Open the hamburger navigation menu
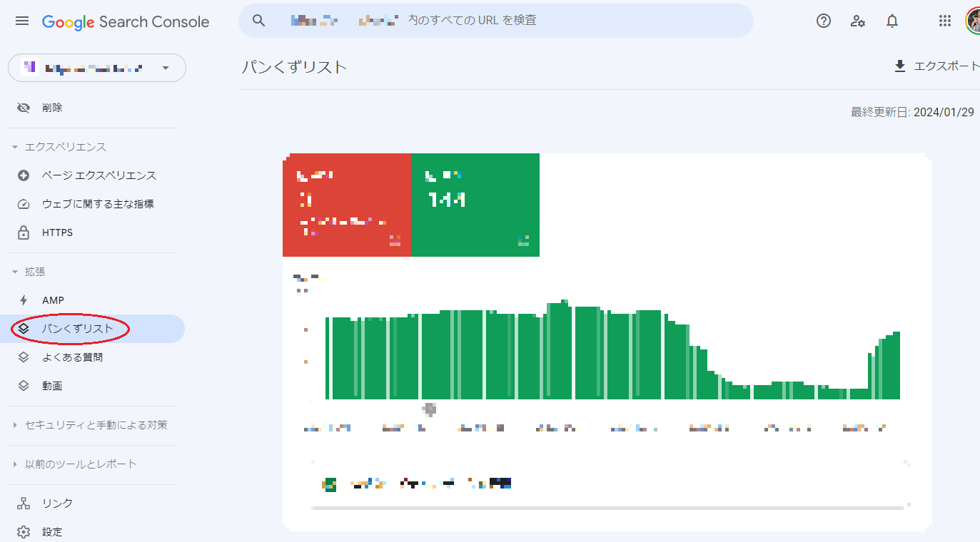Screen dimensions: 980x542 [x=21, y=21]
